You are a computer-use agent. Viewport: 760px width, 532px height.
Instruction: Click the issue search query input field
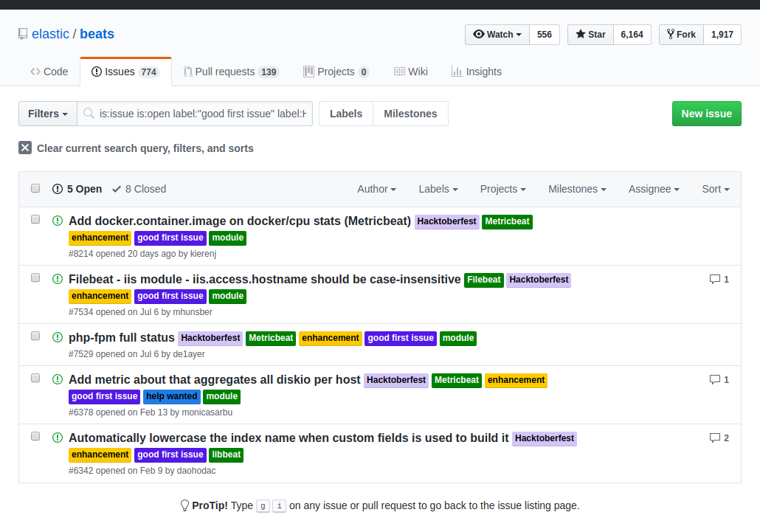tap(195, 114)
